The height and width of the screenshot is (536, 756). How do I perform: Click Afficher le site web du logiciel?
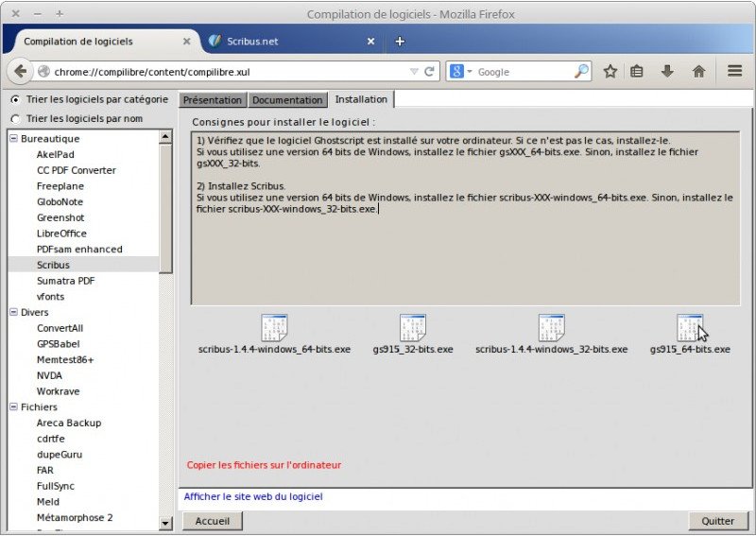(x=253, y=496)
